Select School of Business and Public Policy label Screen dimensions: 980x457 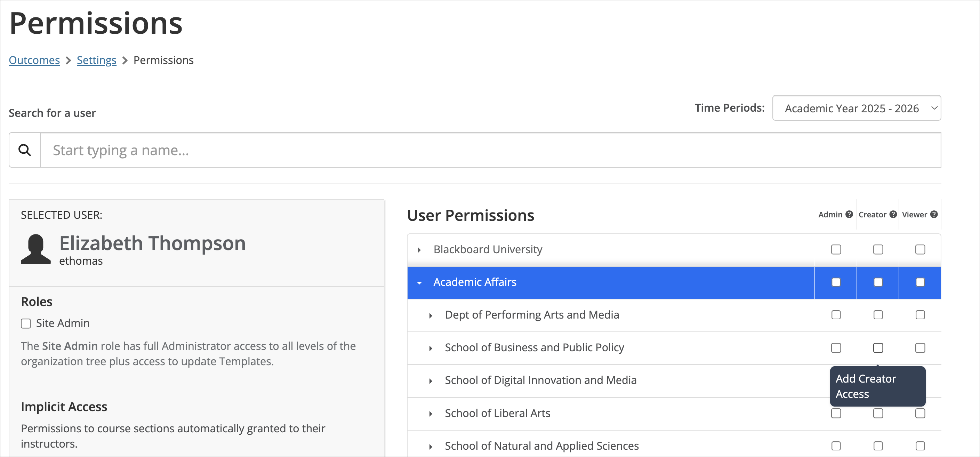(535, 347)
